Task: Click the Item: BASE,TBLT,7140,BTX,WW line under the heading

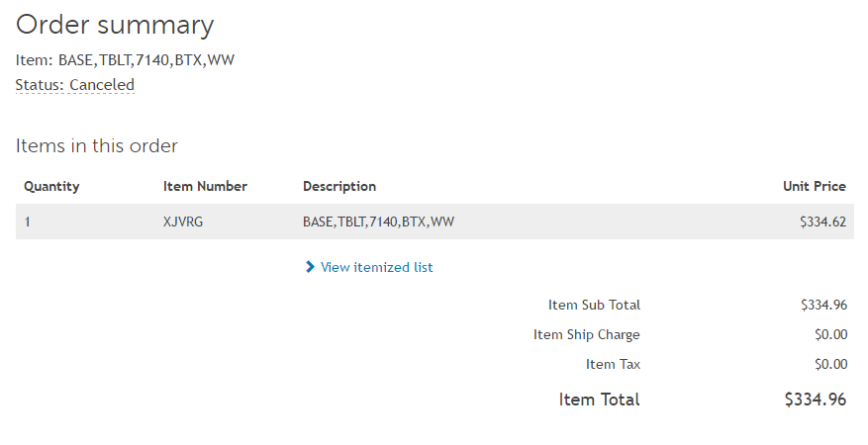Action: click(125, 59)
